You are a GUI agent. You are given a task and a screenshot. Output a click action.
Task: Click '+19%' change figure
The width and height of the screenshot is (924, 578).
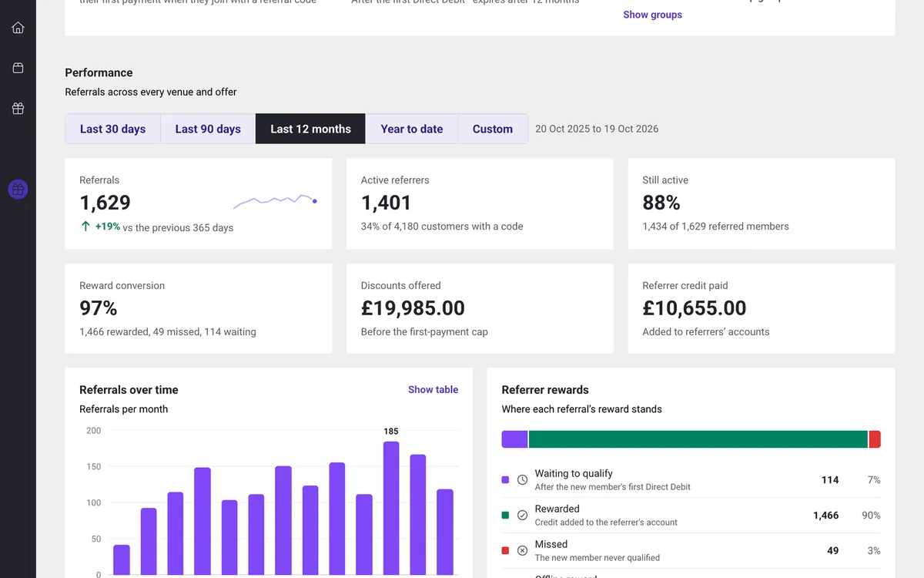[x=108, y=227]
